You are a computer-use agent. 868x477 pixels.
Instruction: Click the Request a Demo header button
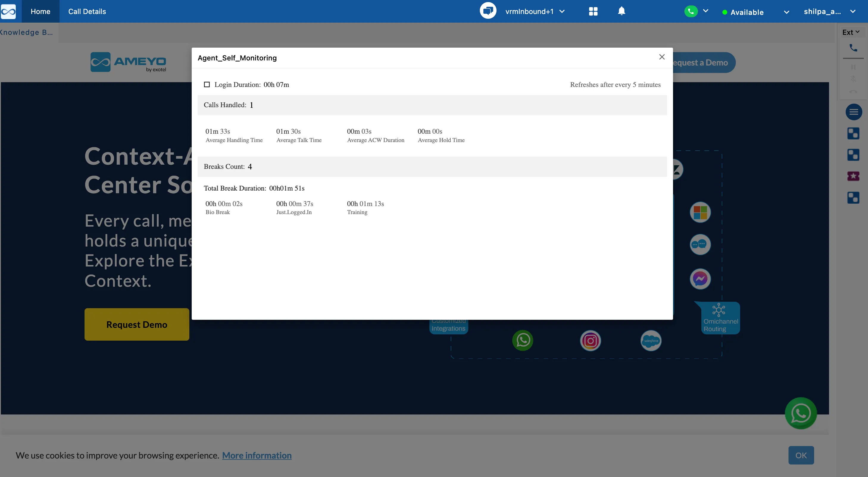tap(704, 63)
